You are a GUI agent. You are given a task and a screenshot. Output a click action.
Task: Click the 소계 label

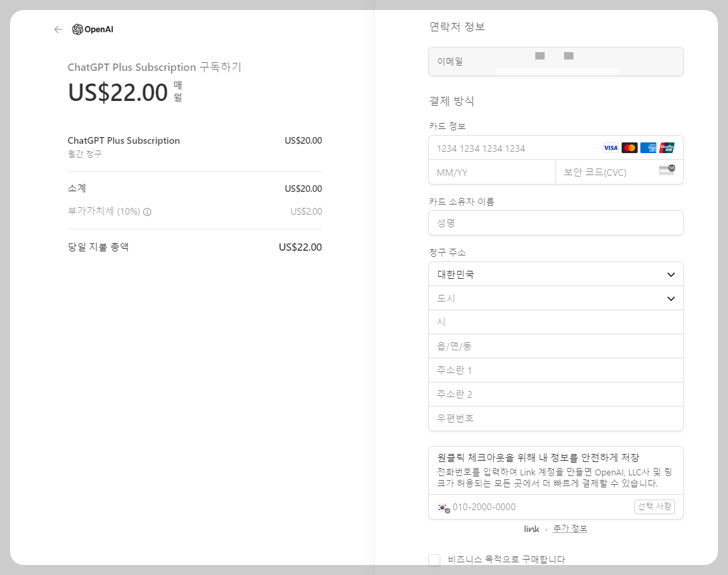77,189
